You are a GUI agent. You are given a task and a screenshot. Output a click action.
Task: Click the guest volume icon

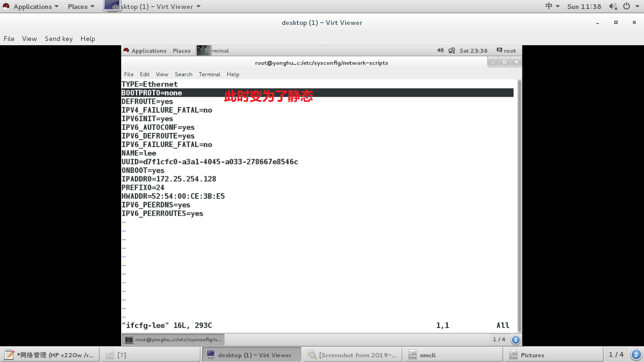440,50
